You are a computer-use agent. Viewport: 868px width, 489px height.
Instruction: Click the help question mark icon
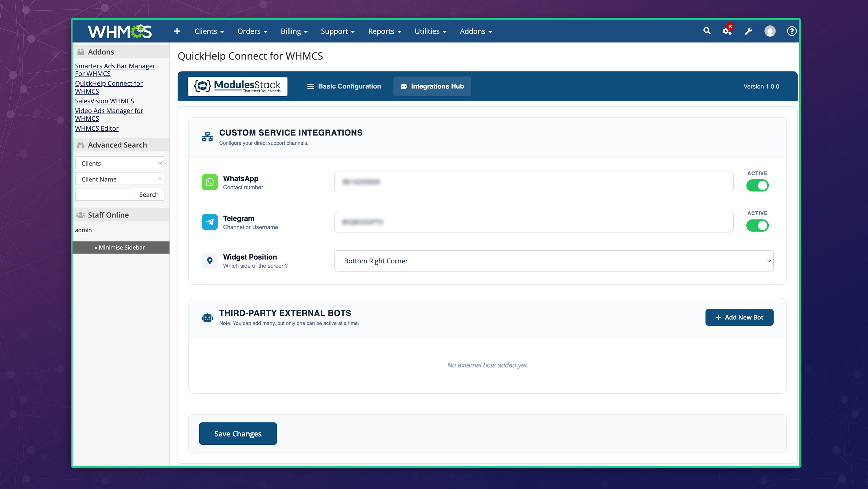791,31
